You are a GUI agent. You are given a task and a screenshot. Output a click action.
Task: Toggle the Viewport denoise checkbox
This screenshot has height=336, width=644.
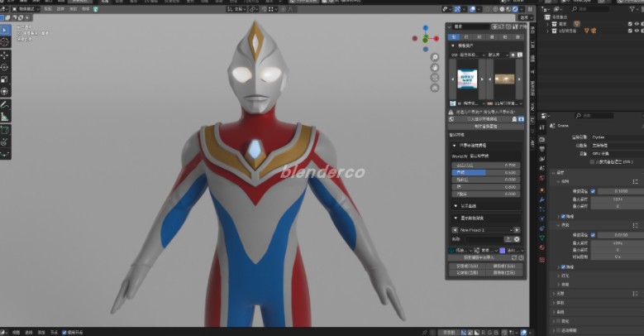pos(564,216)
